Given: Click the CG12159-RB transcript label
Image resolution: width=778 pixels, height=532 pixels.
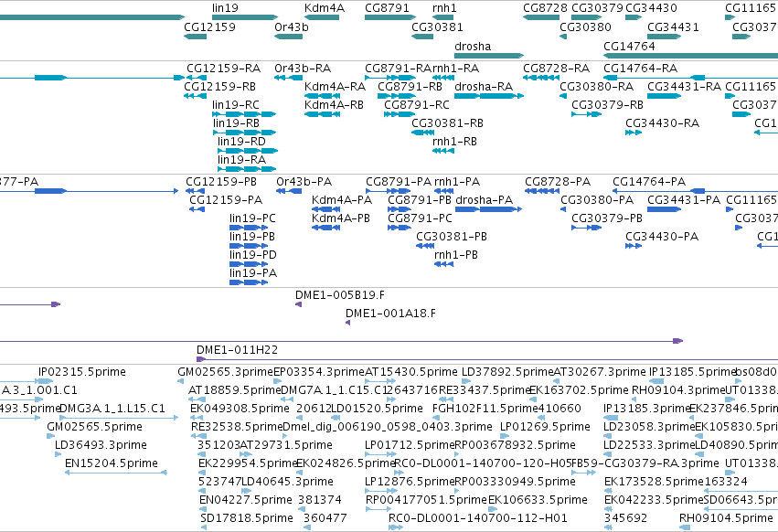Looking at the screenshot, I should pos(219,86).
